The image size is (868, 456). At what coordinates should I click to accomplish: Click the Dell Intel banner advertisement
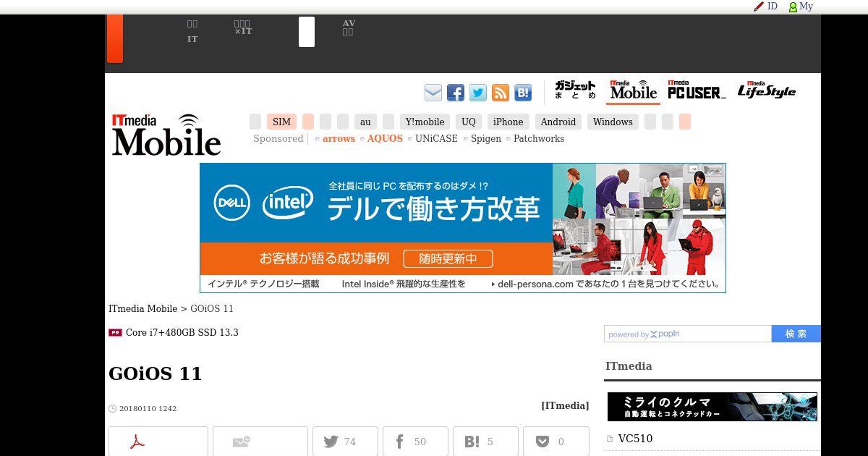coord(463,228)
